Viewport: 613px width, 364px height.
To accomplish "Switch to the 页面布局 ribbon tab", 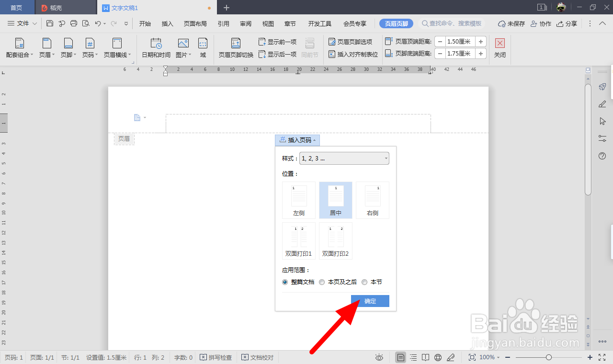I will tap(194, 23).
